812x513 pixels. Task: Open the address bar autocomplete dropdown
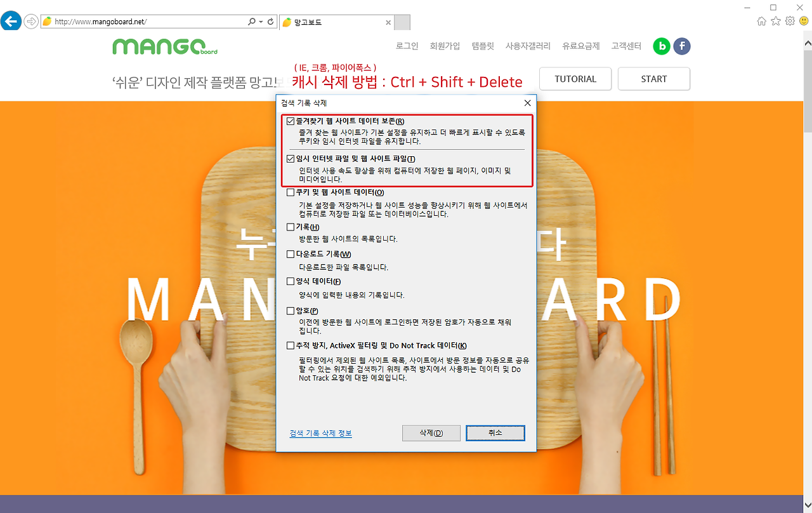click(259, 21)
